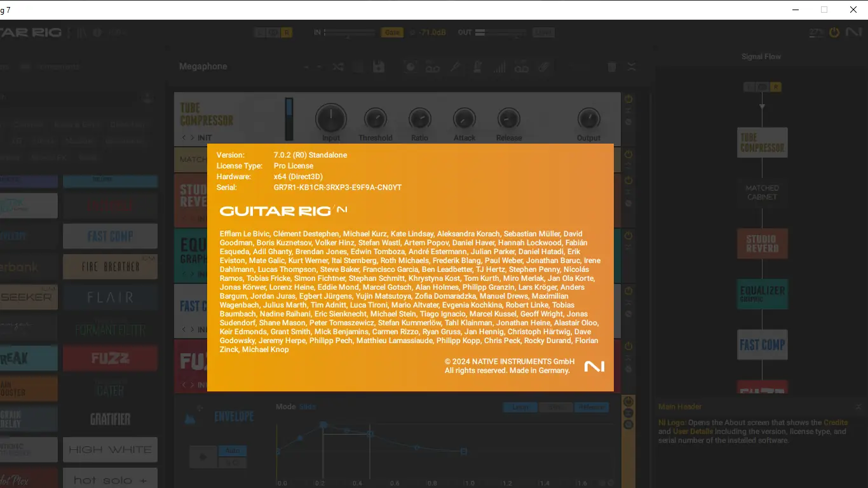This screenshot has width=868, height=488.
Task: Toggle the Gate button in the header
Action: coord(392,32)
